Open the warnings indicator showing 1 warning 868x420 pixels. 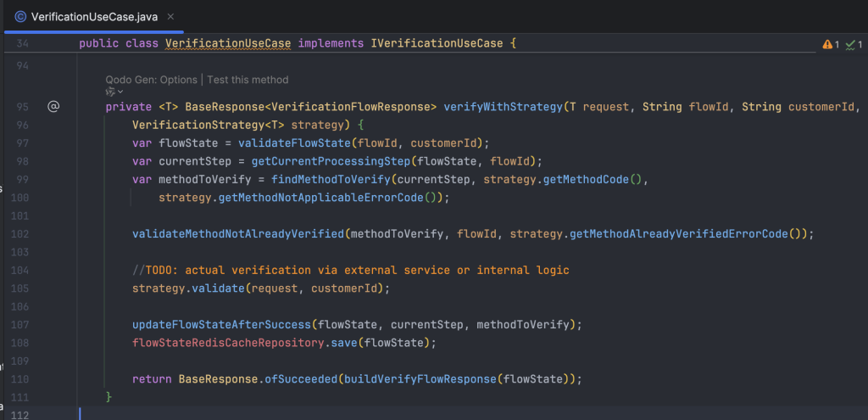coord(831,44)
